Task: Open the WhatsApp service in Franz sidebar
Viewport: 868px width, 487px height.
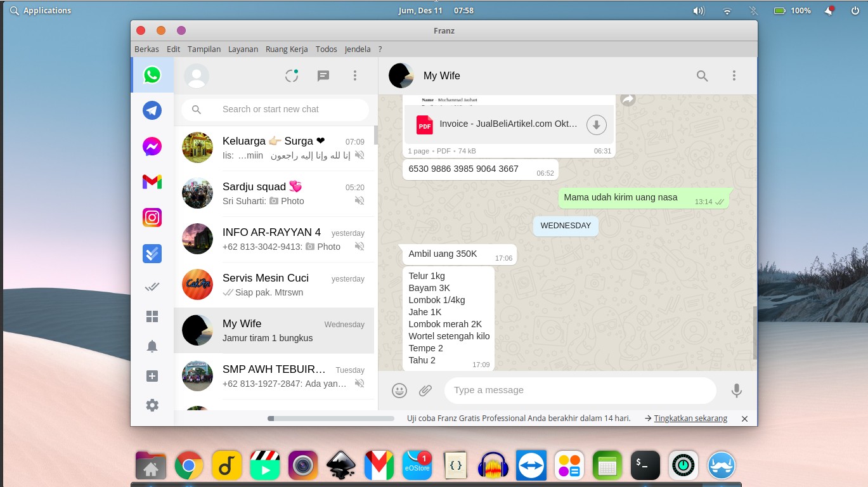Action: pos(152,75)
